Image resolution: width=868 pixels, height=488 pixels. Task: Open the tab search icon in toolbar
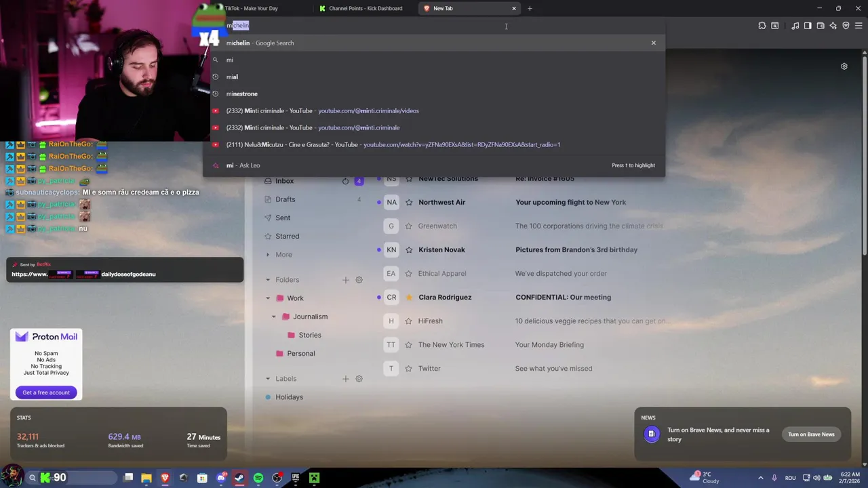[x=775, y=26]
